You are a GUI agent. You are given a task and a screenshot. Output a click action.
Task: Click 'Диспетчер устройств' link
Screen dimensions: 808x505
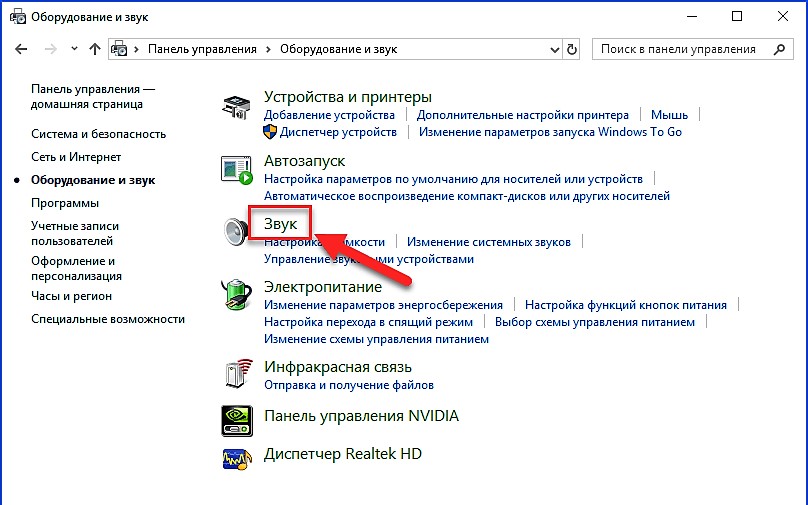pyautogui.click(x=338, y=132)
